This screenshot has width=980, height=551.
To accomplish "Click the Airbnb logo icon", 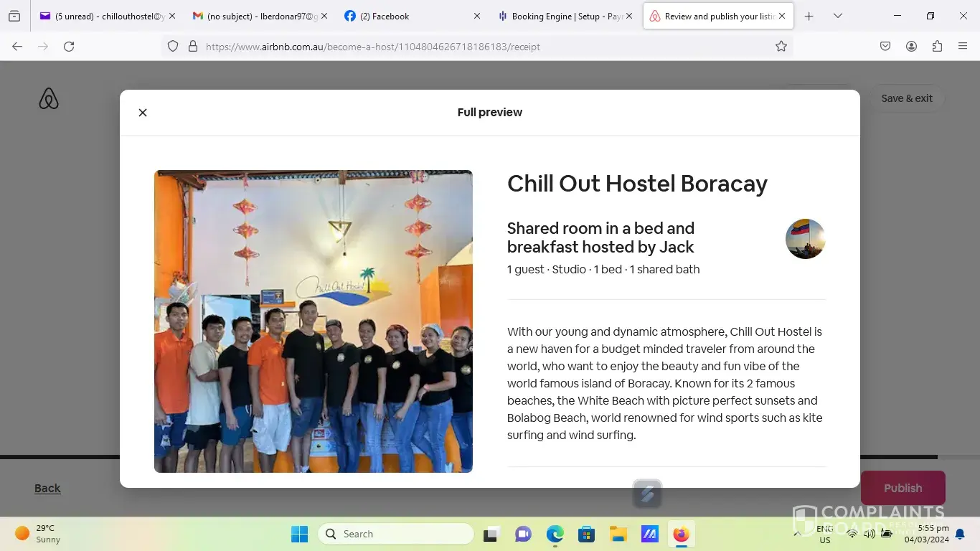I will pos(49,99).
